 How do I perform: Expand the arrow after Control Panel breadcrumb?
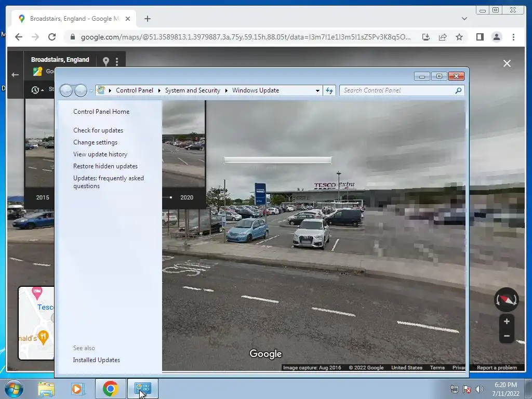tap(159, 90)
